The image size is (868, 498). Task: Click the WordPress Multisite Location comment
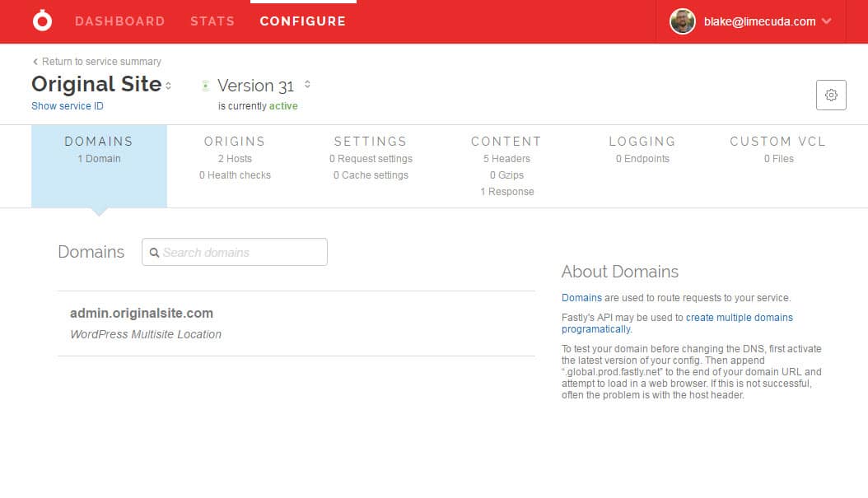(x=146, y=334)
